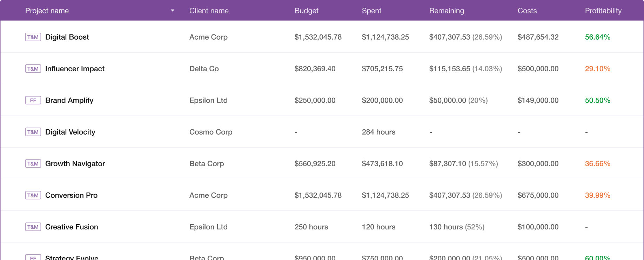Click the 56.64% profitability value
Viewport: 644px width, 260px height.
[598, 37]
